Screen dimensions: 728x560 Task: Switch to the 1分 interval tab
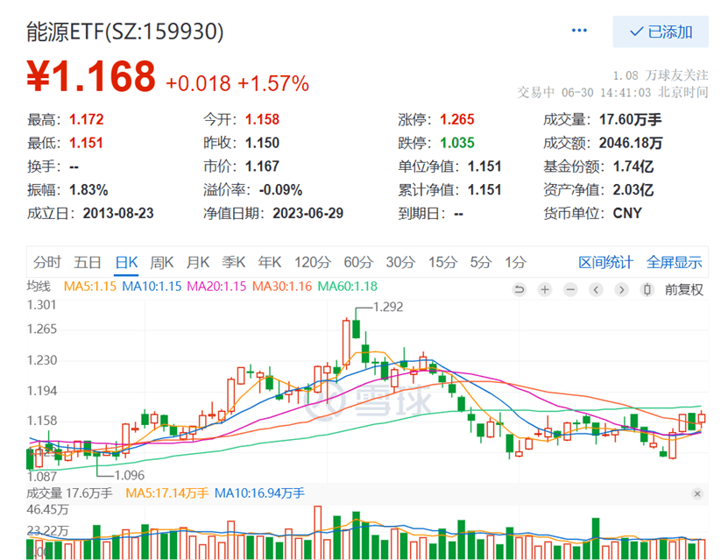pyautogui.click(x=515, y=262)
